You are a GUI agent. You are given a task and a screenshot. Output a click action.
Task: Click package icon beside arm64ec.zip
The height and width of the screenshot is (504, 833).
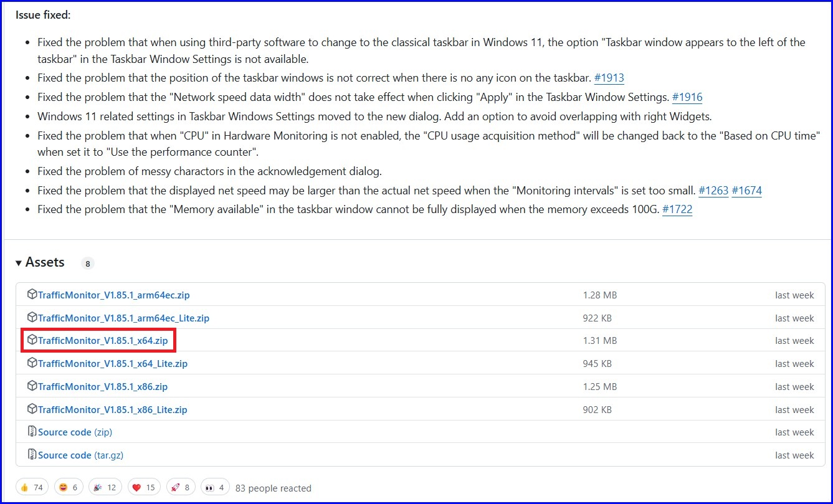coord(32,294)
